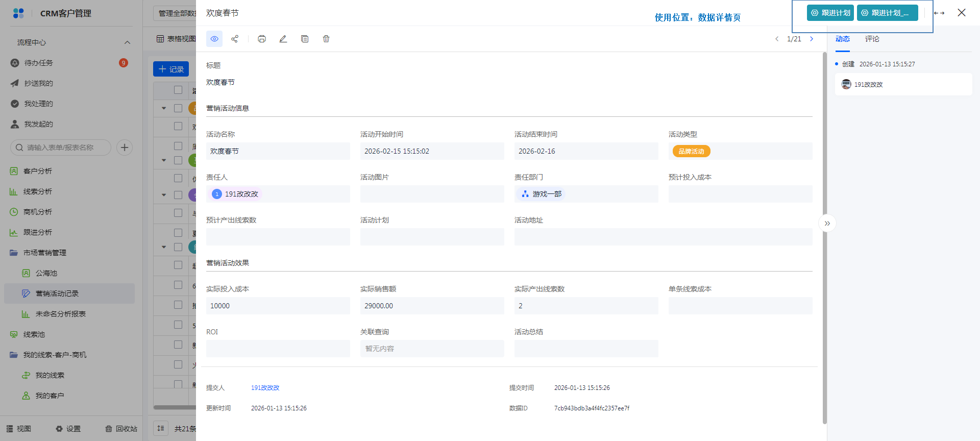Print the record using the printer icon
This screenshot has height=441, width=980.
262,39
